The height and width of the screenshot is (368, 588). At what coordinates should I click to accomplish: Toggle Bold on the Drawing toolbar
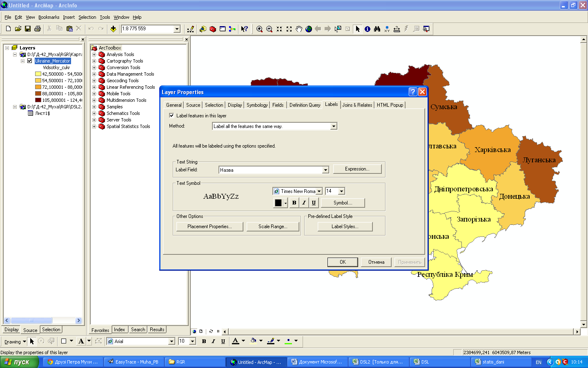(204, 341)
